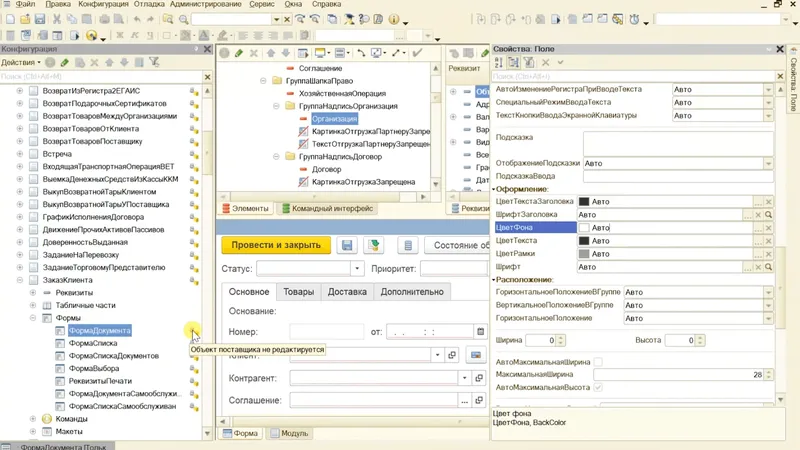This screenshot has width=800, height=450.
Task: Click the ЦветТекстаЗаголовка color swatch
Action: click(x=584, y=202)
